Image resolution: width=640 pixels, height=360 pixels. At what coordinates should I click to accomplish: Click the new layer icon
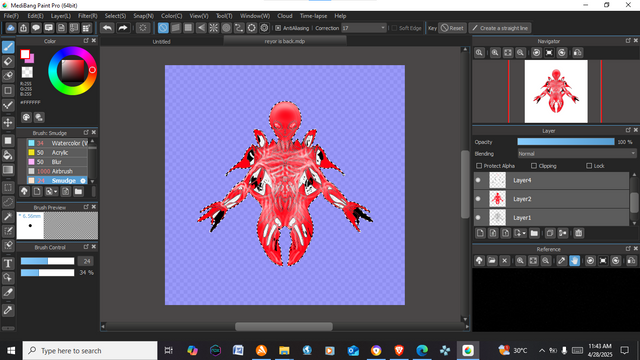tap(480, 233)
